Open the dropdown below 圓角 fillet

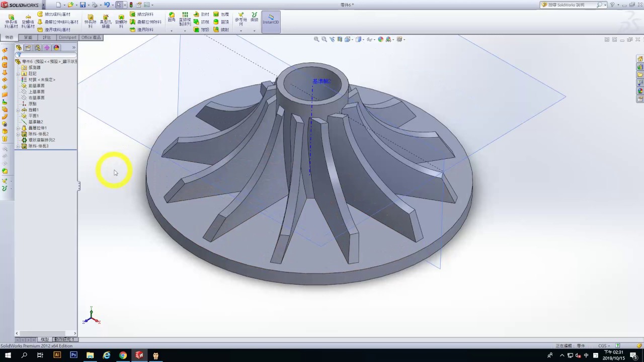pyautogui.click(x=172, y=31)
